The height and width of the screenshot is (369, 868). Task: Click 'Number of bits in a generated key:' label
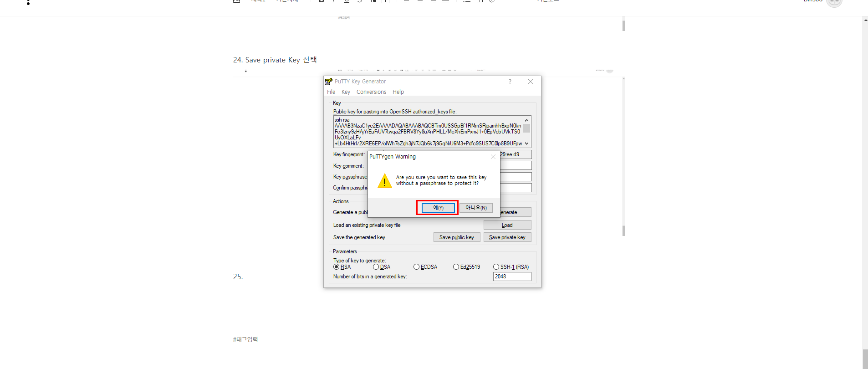(x=370, y=277)
